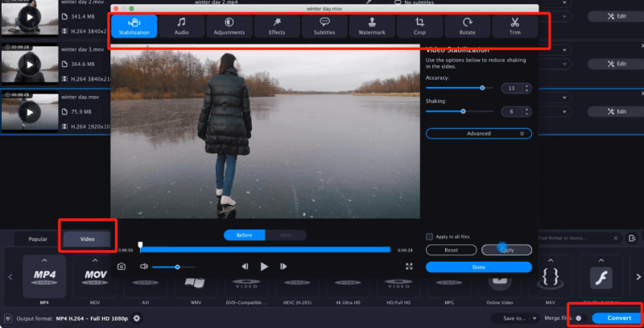Take a snapshot with the camera icon
This screenshot has height=328, width=644.
[122, 267]
